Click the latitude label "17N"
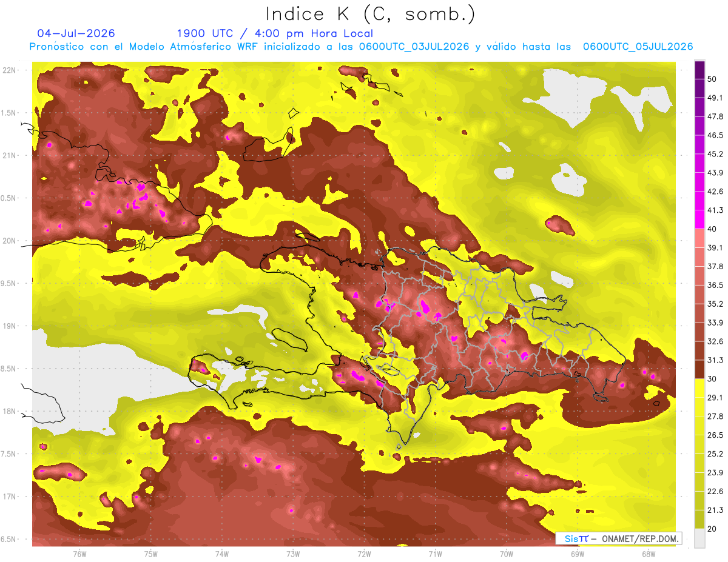The width and height of the screenshot is (728, 562). [9, 497]
